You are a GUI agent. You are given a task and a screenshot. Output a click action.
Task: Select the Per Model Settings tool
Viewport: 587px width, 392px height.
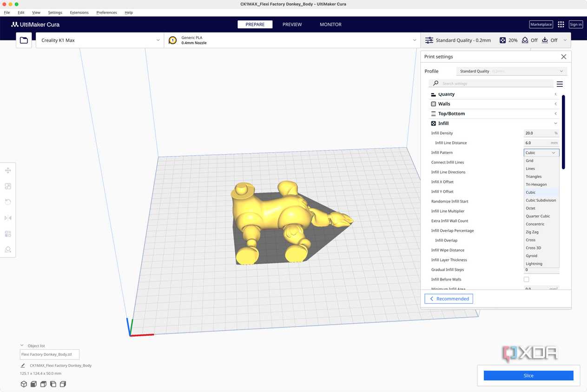point(8,234)
